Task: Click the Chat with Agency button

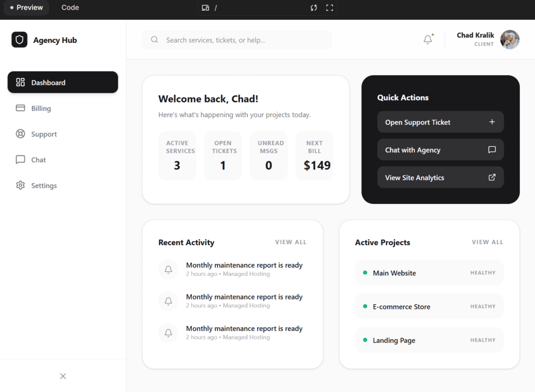Action: coord(440,149)
